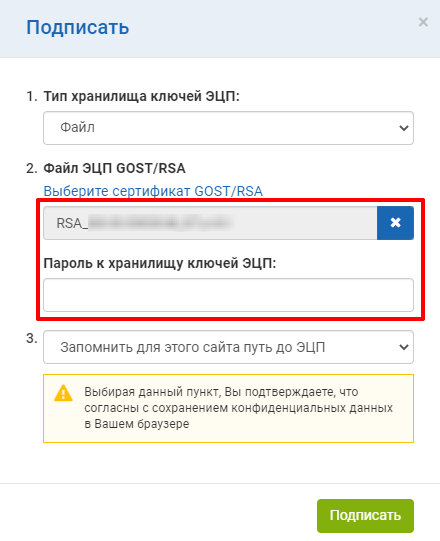Viewport: 440px width, 541px height.
Task: Click the yellow warning triangle icon
Action: coord(63,393)
